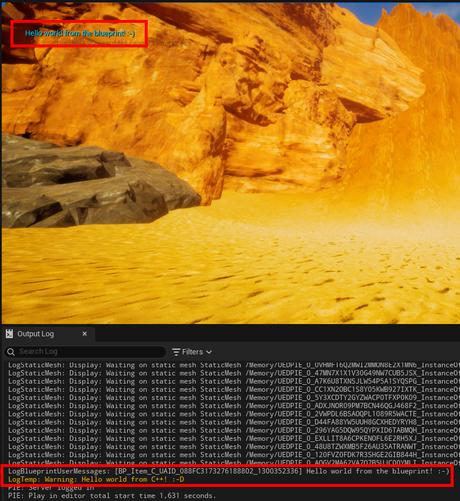Select log line containing CC1XN20BC1S8Y05KWB927IXTK
460x501 pixels.
(x=233, y=390)
